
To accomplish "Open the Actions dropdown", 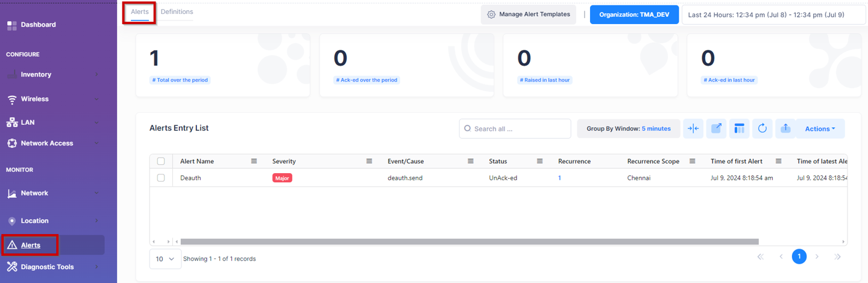I will (820, 129).
